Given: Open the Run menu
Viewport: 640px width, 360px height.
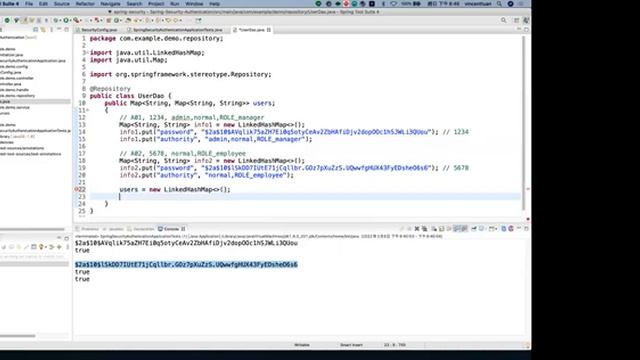Looking at the screenshot, I should (175, 4).
